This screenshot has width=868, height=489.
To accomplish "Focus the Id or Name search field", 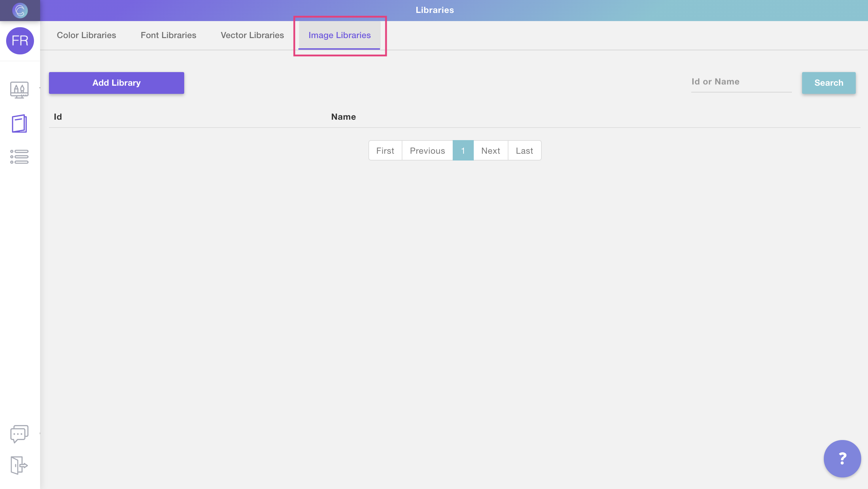I will tap(741, 82).
